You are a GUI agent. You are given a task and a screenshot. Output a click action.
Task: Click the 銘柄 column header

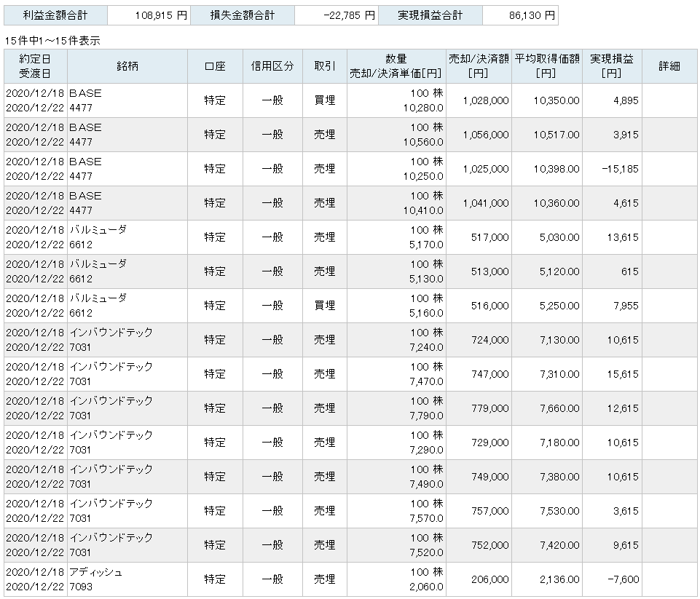[x=127, y=66]
